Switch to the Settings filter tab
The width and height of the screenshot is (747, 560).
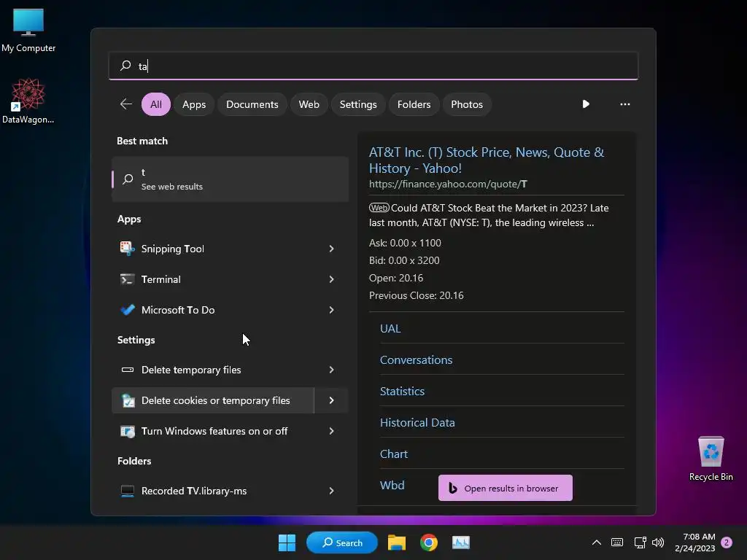(357, 104)
